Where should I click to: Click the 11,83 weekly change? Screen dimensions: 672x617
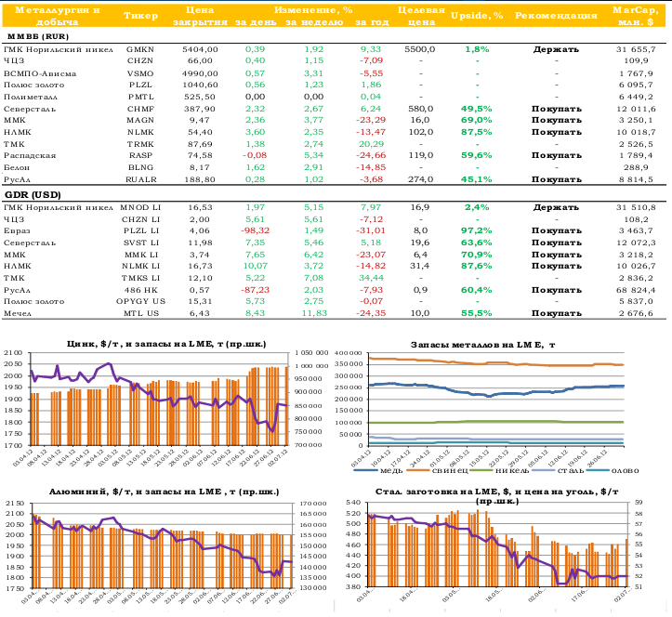314,313
